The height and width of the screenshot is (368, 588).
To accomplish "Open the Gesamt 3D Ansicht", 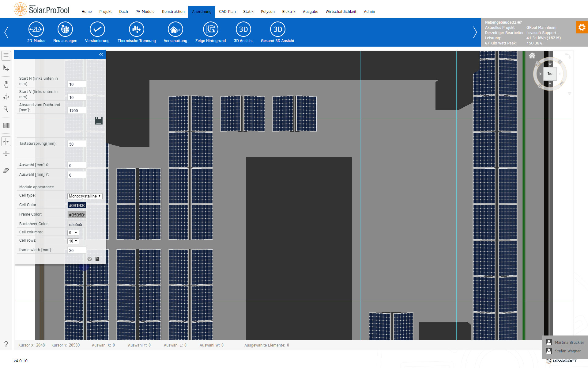I will click(x=277, y=30).
